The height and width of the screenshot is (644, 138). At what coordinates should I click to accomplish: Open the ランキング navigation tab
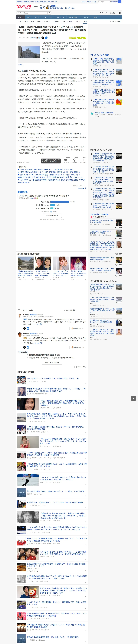click(x=86, y=17)
